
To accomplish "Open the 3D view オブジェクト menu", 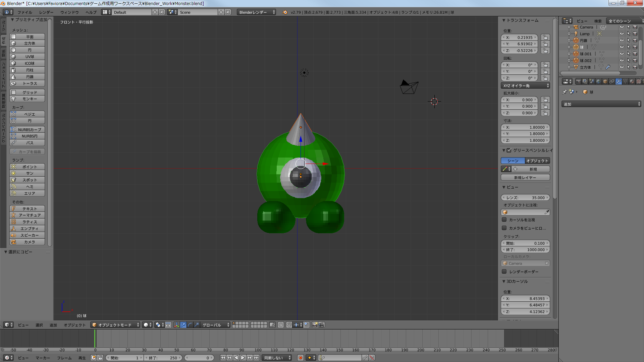I will [x=75, y=325].
